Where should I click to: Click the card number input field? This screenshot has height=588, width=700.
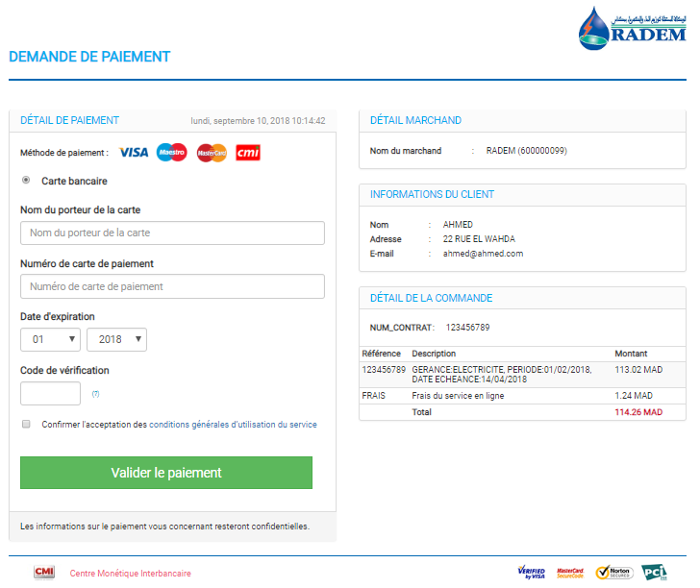pos(172,286)
